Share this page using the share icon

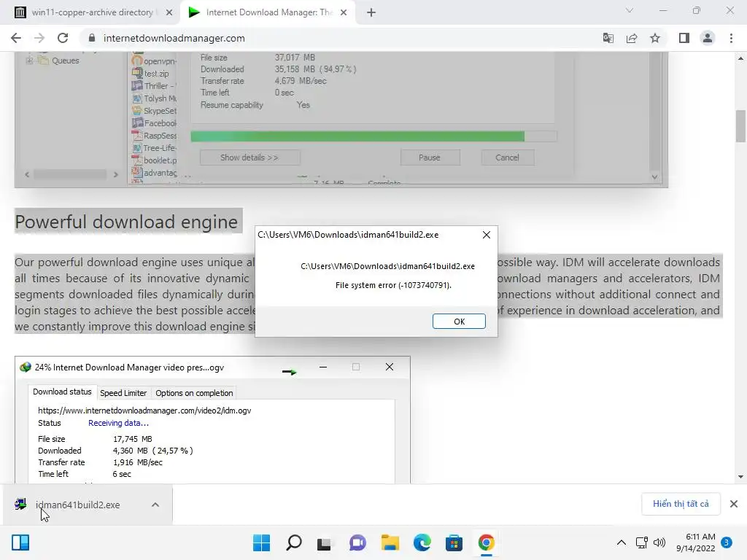coord(632,38)
